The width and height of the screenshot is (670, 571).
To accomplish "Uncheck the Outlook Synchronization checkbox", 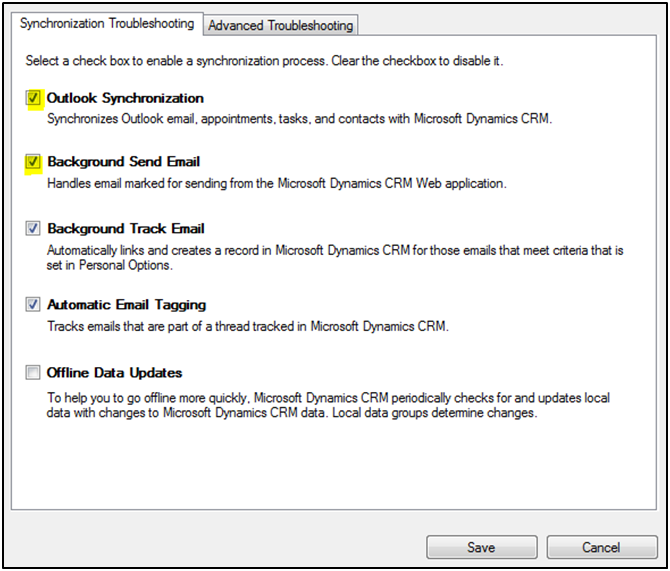I will (34, 98).
